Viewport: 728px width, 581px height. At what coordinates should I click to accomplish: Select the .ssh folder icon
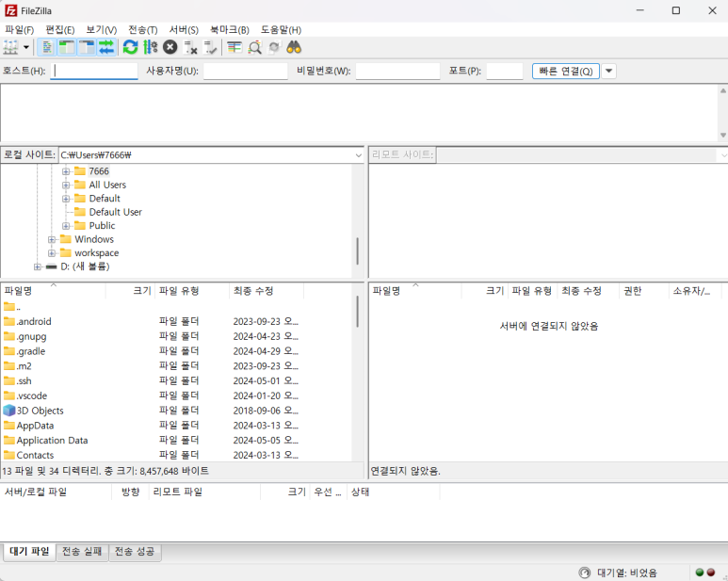pyautogui.click(x=9, y=380)
